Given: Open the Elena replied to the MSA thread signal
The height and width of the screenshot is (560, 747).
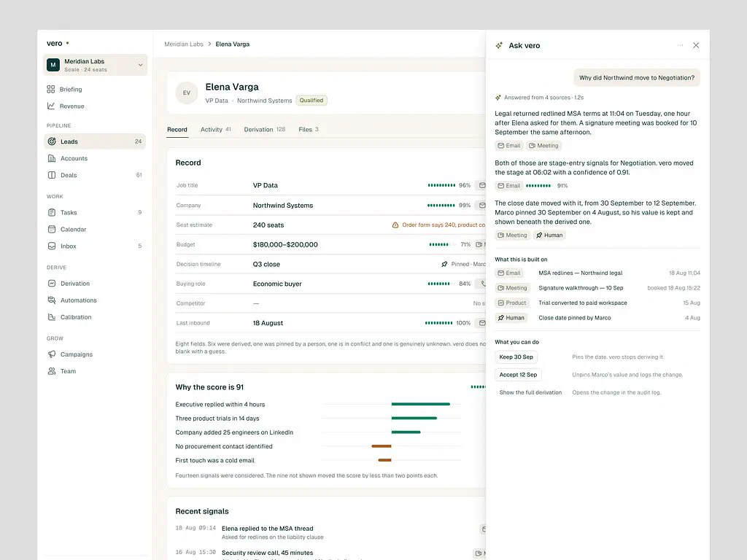Looking at the screenshot, I should [267, 529].
